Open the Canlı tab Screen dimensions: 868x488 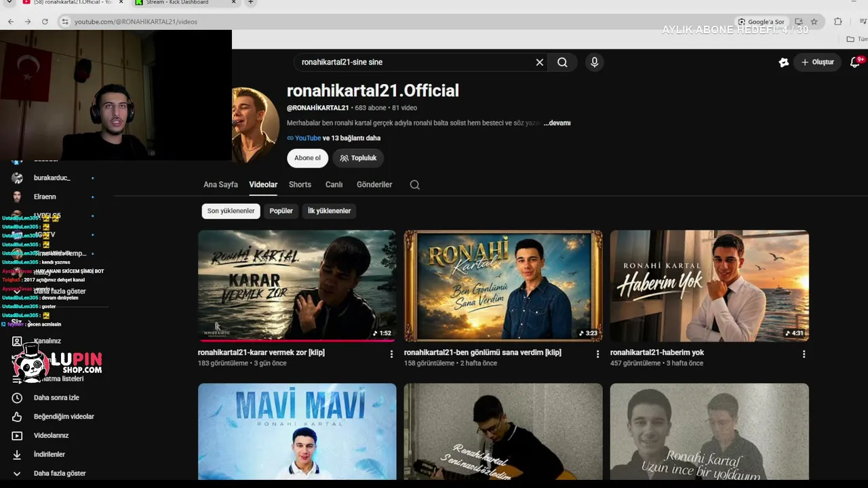point(334,184)
